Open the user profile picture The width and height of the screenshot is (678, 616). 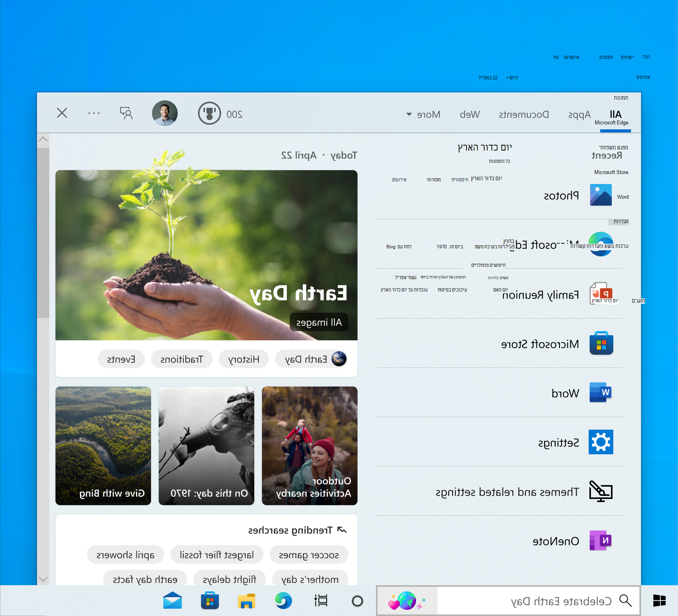(x=165, y=113)
